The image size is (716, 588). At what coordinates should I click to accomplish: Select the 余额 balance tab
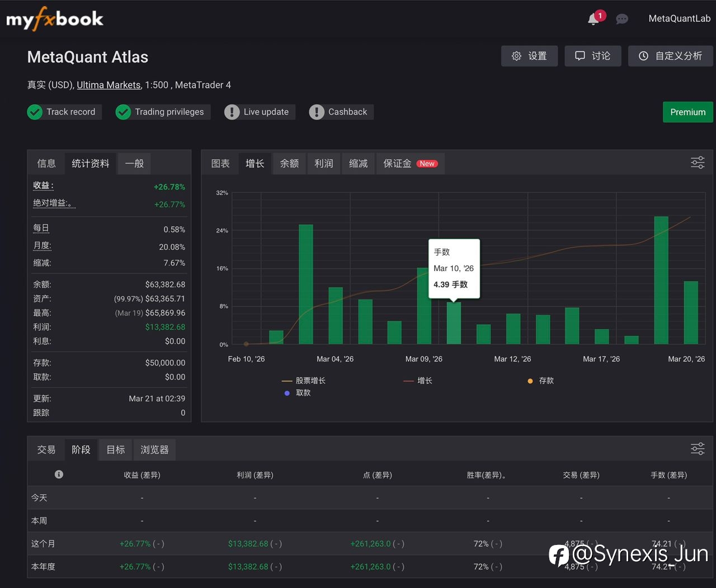[289, 164]
